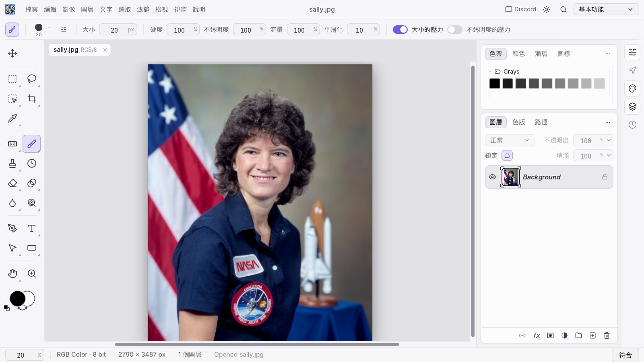Viewport: 644px width, 362px height.
Task: Select the Eraser tool
Action: (x=12, y=183)
